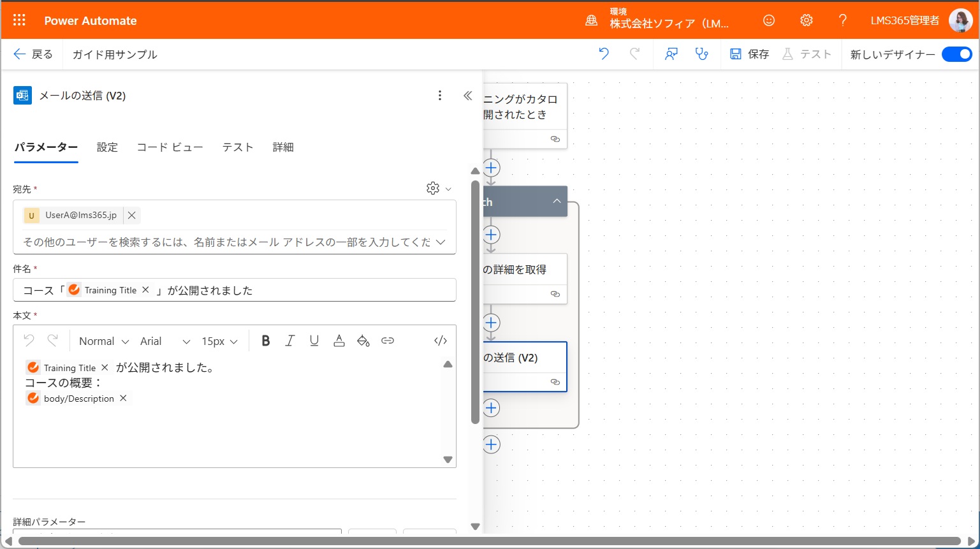Open the app launcher waffle icon

19,20
